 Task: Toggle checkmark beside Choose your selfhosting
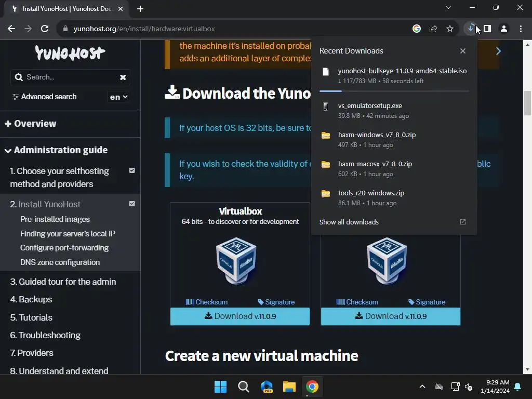132,170
